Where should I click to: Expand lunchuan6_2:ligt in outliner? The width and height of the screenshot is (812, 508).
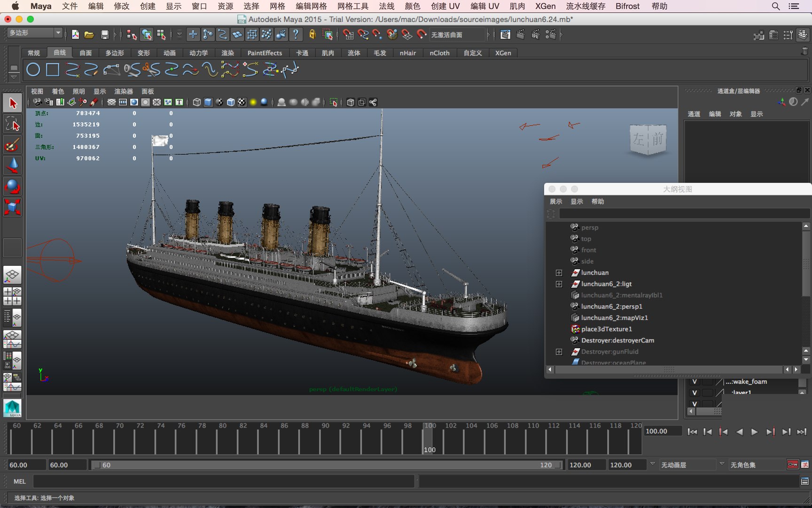tap(559, 284)
